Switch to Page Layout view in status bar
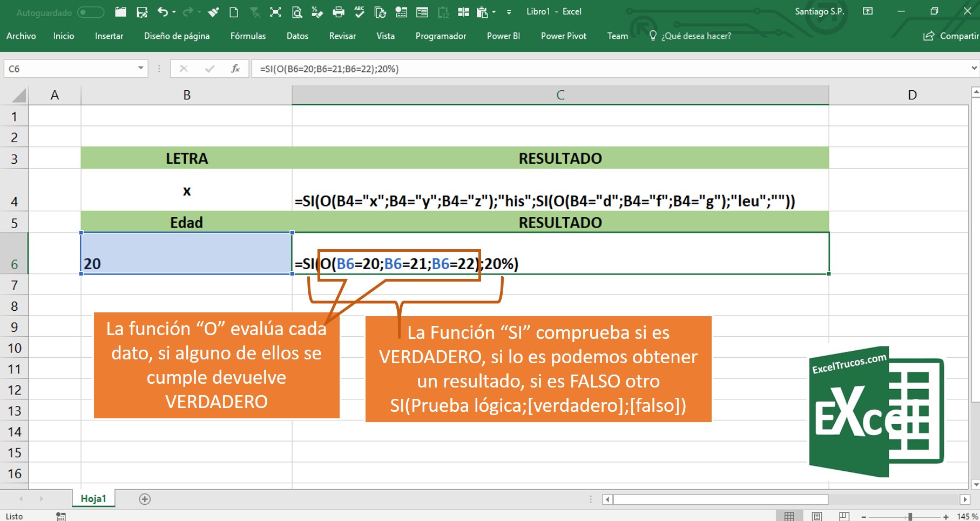980x521 pixels. pyautogui.click(x=816, y=515)
